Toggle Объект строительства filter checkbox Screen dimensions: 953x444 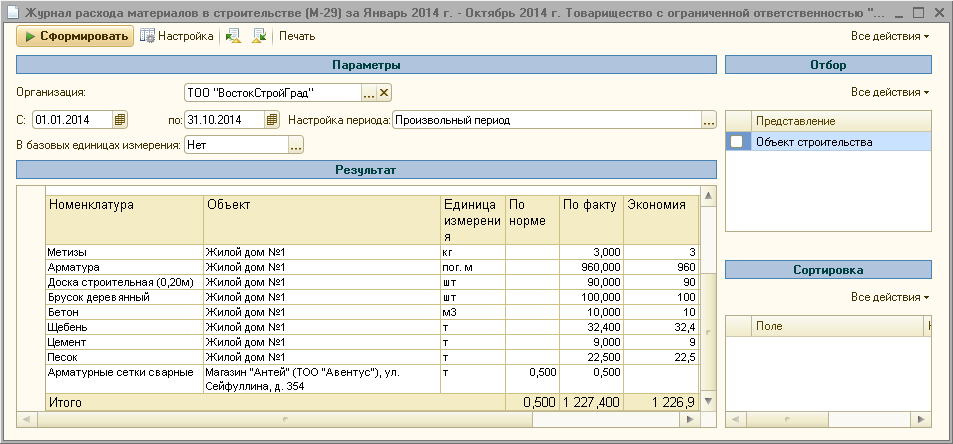coord(737,142)
